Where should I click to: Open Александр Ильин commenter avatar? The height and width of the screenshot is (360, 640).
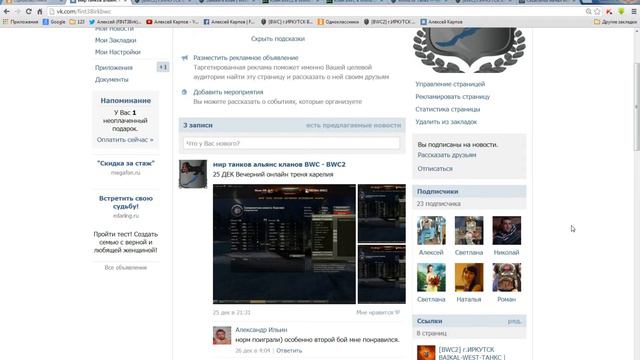222,335
